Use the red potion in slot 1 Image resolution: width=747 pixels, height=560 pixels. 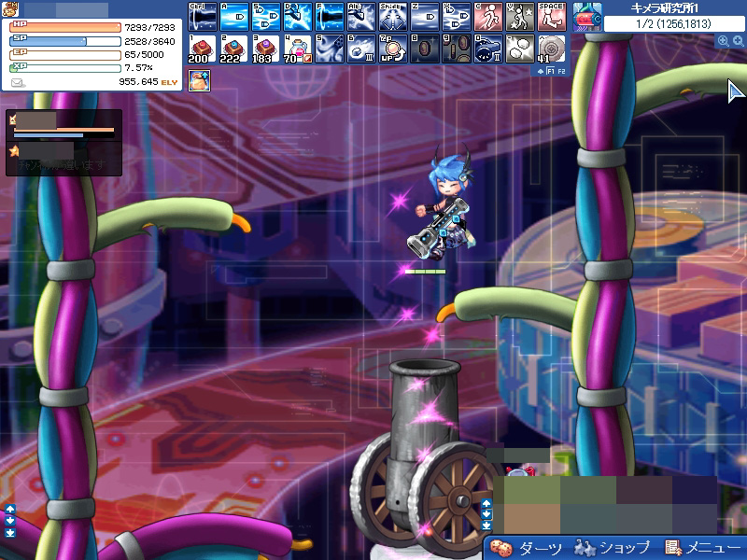(203, 49)
